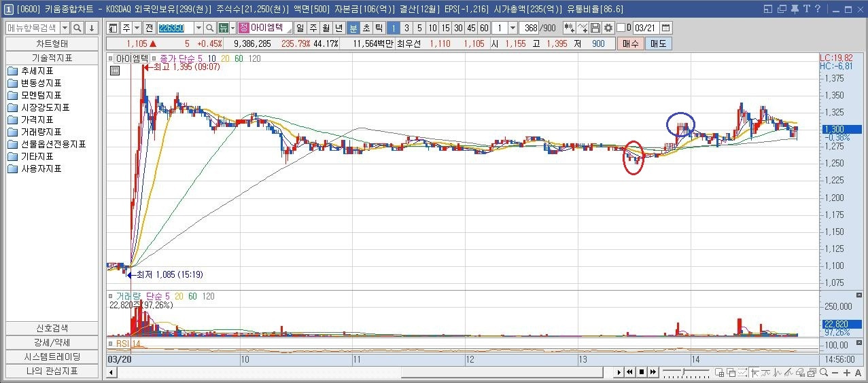Click the candlestick add-chart icon
The height and width of the screenshot is (383, 868).
pos(570,28)
